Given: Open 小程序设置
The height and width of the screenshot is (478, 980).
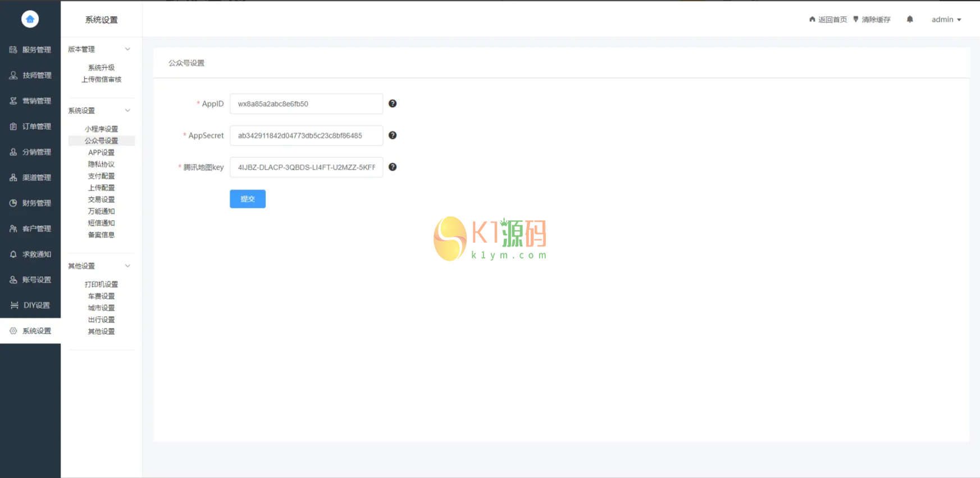Looking at the screenshot, I should (101, 129).
